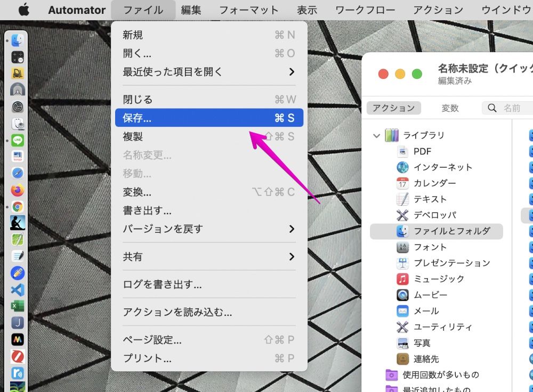Viewport: 533px width, 392px height.
Task: Choose 書き出す… from the File menu
Action: pos(209,210)
